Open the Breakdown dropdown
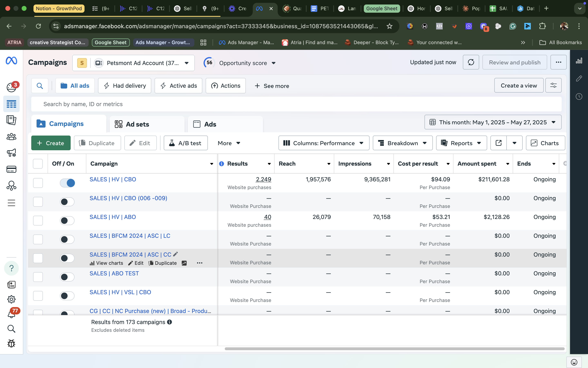 pos(403,143)
